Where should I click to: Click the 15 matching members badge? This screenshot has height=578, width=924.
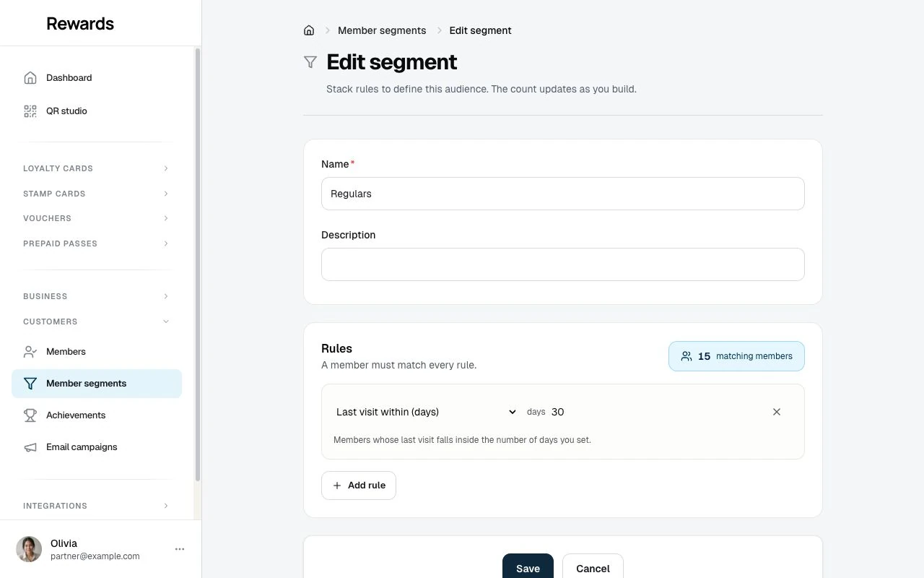click(x=736, y=356)
